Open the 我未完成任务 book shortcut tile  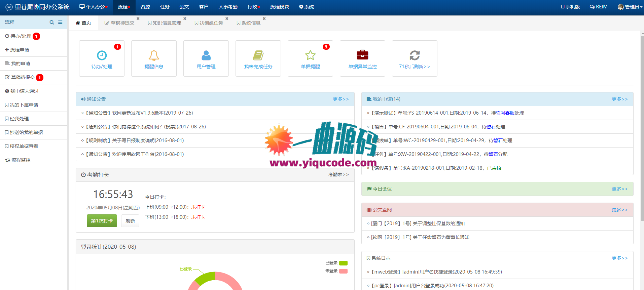[258, 58]
